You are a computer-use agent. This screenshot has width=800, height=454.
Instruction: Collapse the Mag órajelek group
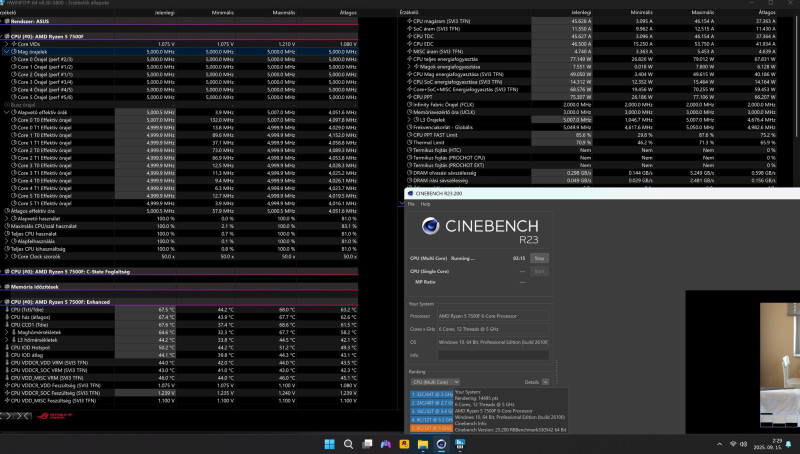7,52
